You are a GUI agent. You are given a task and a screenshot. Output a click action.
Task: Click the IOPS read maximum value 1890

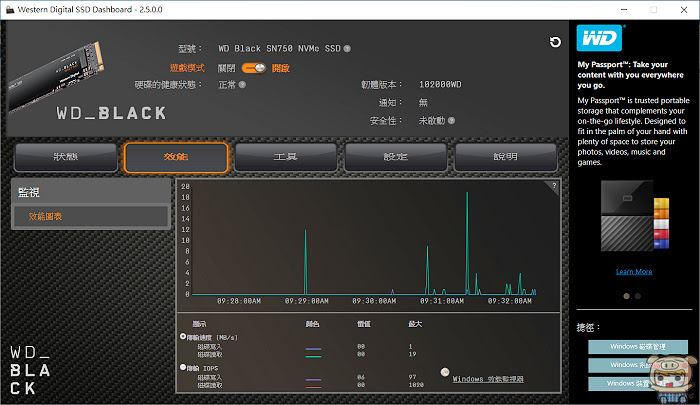[x=416, y=385]
